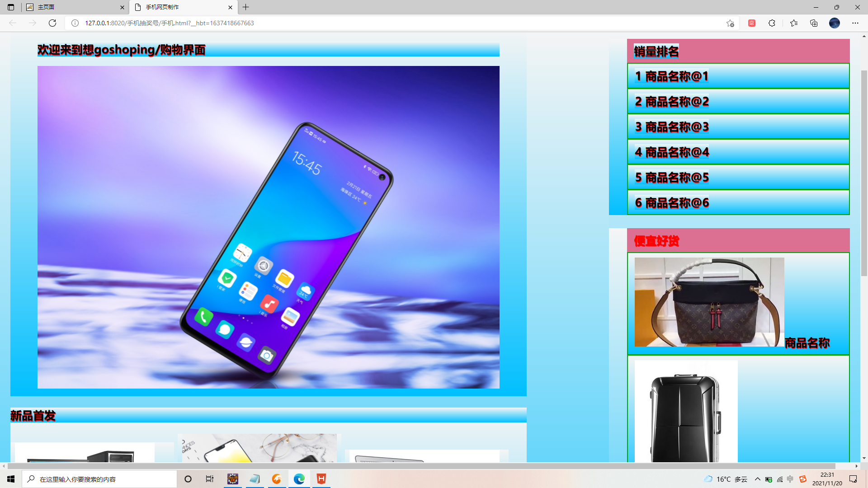Add this page to favorites star icon
This screenshot has height=488, width=868.
point(730,23)
